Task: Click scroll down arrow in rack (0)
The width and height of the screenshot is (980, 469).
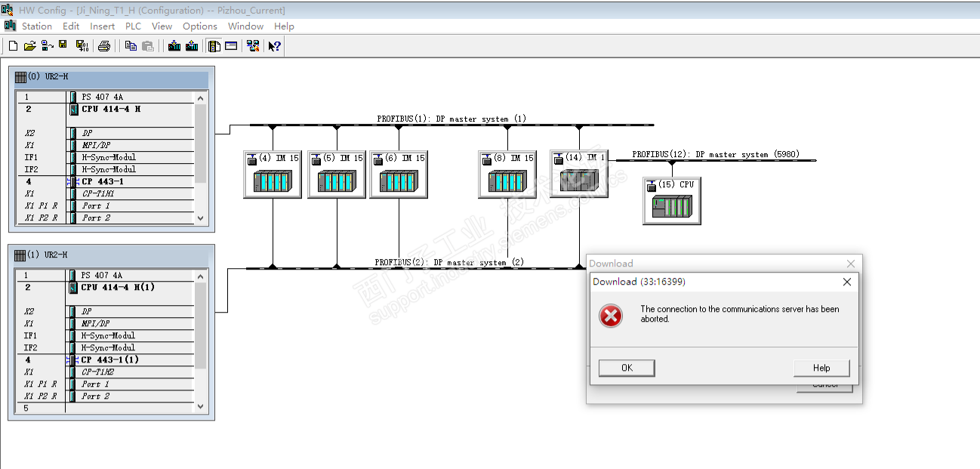Action: click(x=200, y=218)
